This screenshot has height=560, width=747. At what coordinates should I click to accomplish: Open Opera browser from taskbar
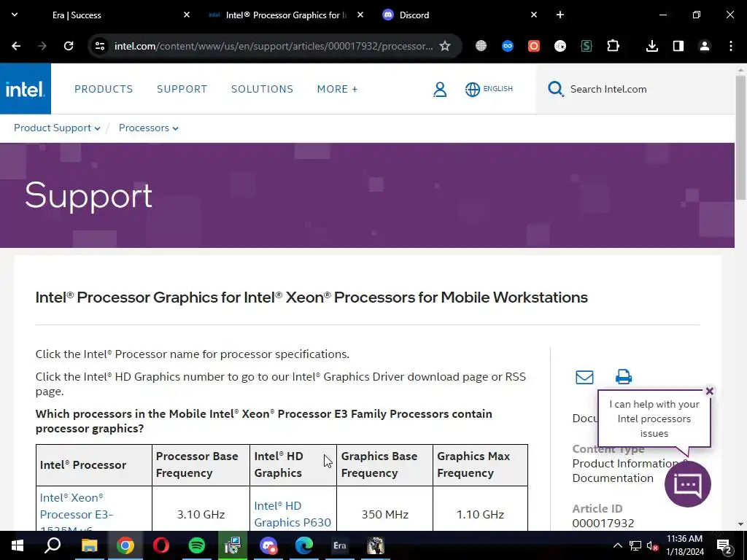pyautogui.click(x=161, y=545)
